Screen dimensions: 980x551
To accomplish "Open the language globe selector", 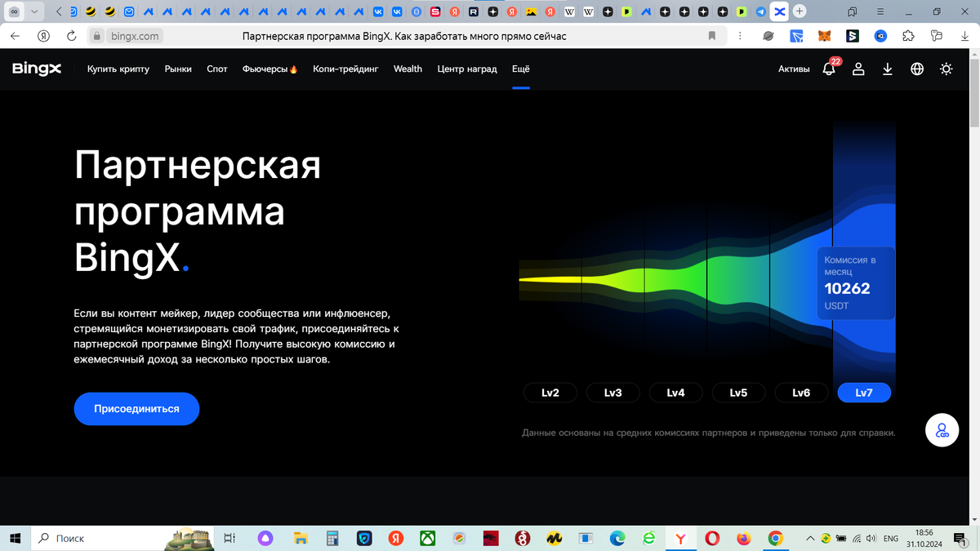I will coord(917,69).
